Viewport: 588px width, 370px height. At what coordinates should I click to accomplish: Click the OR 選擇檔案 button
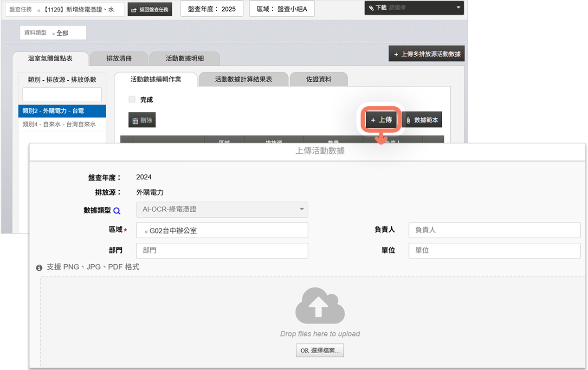[320, 351]
